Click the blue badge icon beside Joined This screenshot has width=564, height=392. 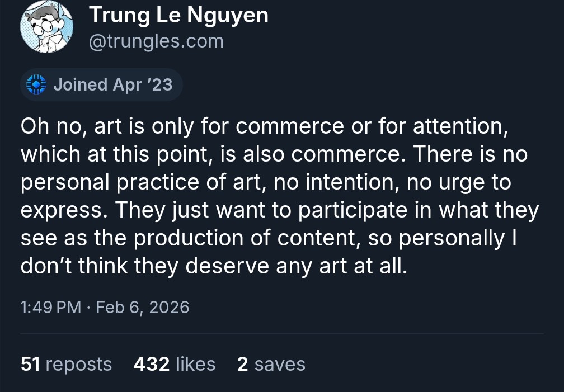click(x=36, y=85)
